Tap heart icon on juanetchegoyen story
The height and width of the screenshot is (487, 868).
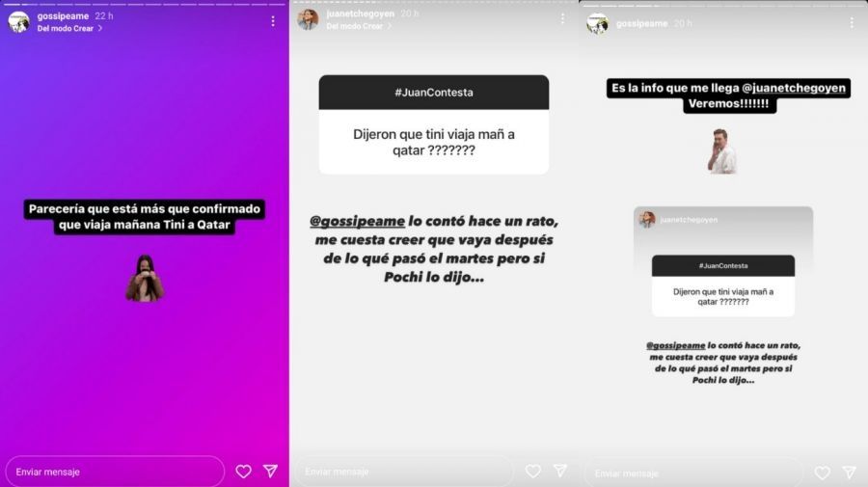pyautogui.click(x=533, y=471)
